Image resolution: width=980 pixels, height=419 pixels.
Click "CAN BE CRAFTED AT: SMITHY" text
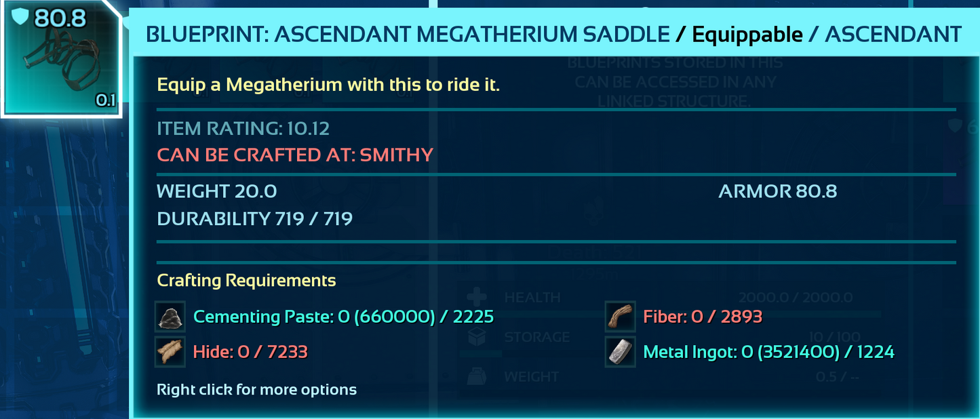point(295,155)
